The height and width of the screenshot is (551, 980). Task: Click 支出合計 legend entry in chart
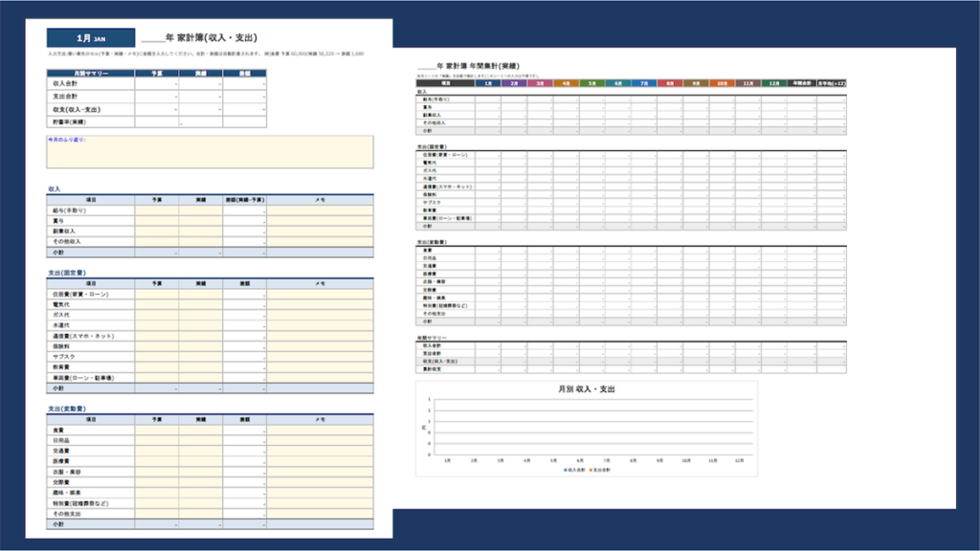tap(600, 470)
